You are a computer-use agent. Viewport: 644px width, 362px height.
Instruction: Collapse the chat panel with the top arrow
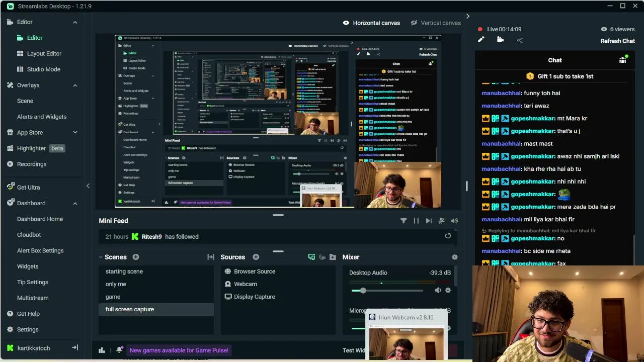[467, 17]
